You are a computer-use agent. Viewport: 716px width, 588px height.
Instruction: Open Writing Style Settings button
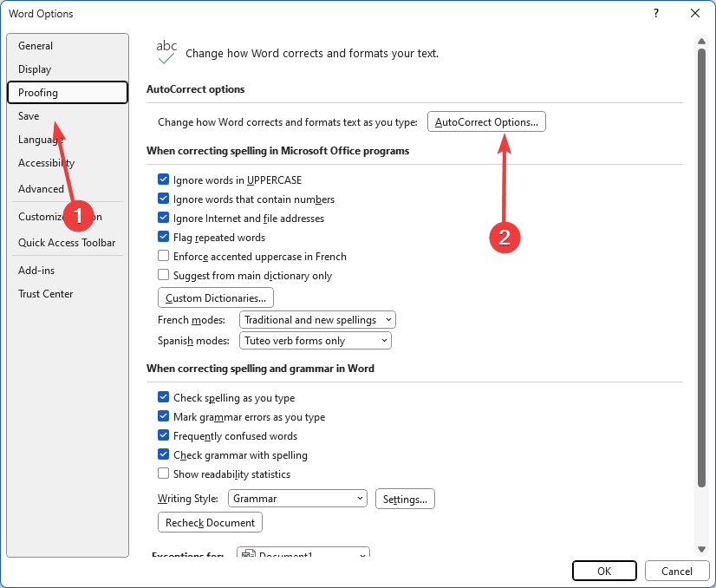tap(405, 499)
